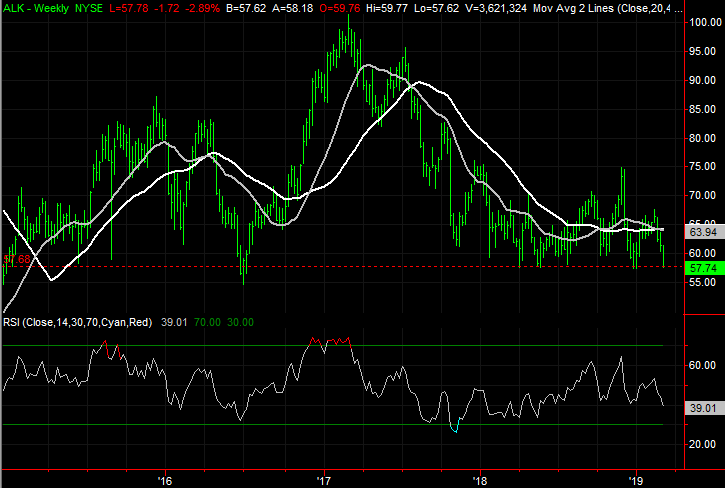725x488 pixels.
Task: Click the NYSE exchange label
Action: [89, 8]
